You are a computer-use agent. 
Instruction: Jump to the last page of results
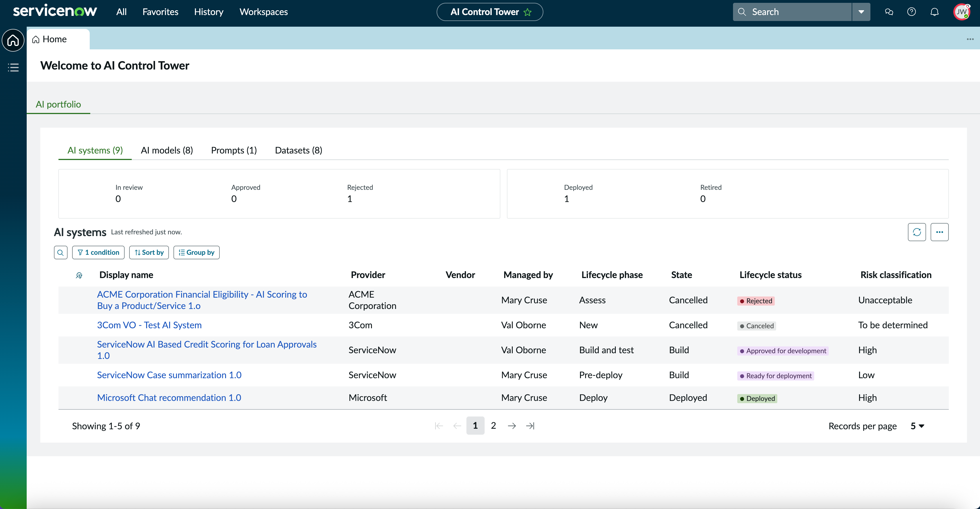tap(530, 426)
